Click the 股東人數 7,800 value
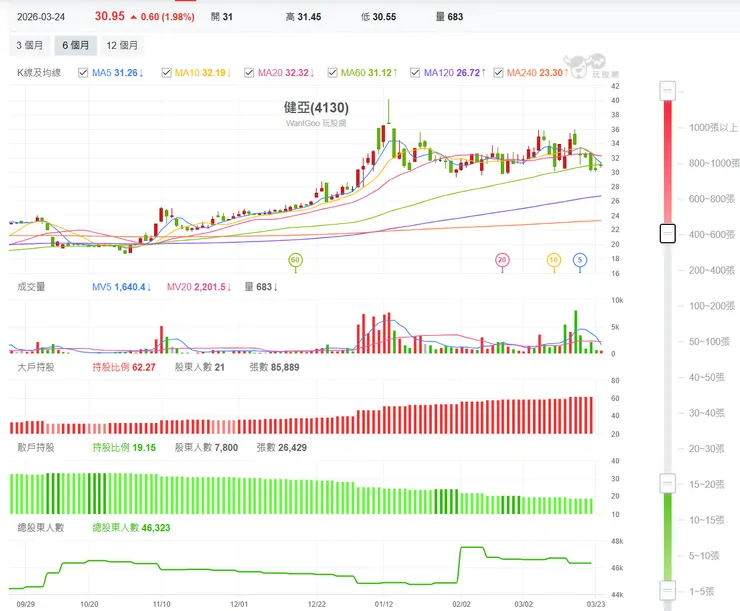The width and height of the screenshot is (740, 611). pyautogui.click(x=206, y=447)
